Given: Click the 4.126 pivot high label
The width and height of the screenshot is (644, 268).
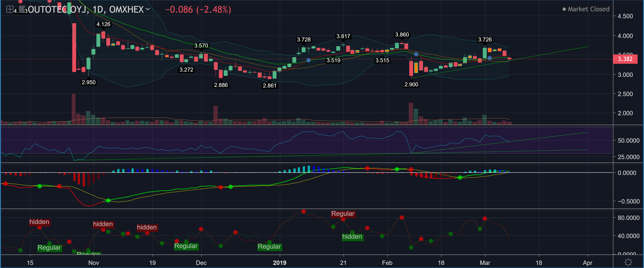Looking at the screenshot, I should coord(103,24).
